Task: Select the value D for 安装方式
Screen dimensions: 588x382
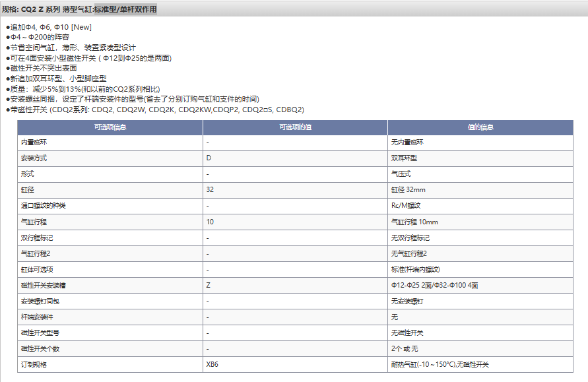Action: pyautogui.click(x=209, y=159)
